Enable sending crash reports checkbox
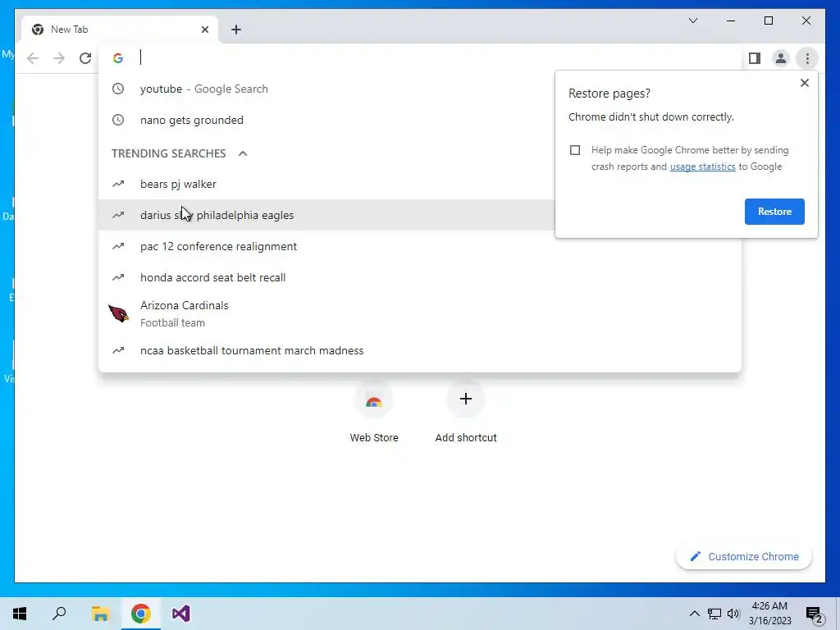This screenshot has height=630, width=840. click(x=575, y=150)
